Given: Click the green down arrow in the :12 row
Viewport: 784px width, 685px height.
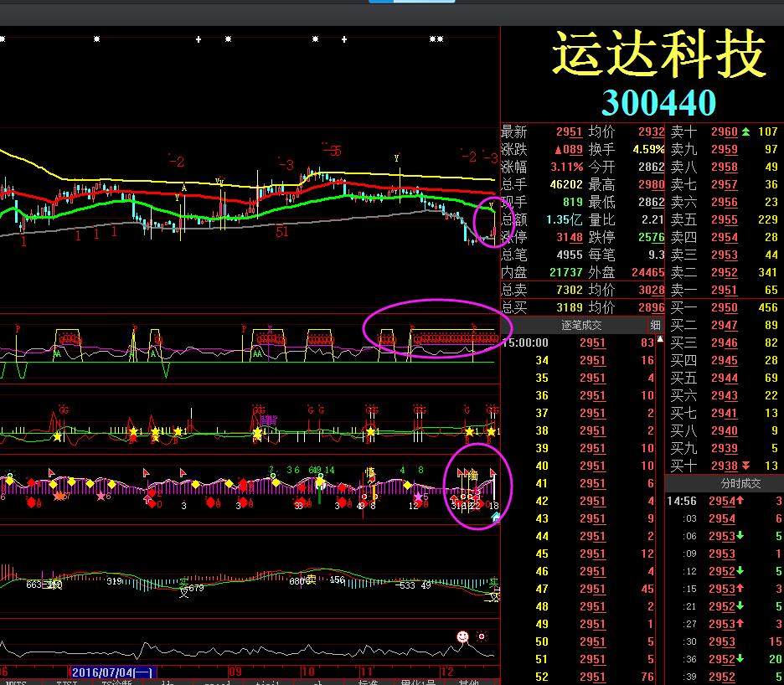Looking at the screenshot, I should click(740, 571).
